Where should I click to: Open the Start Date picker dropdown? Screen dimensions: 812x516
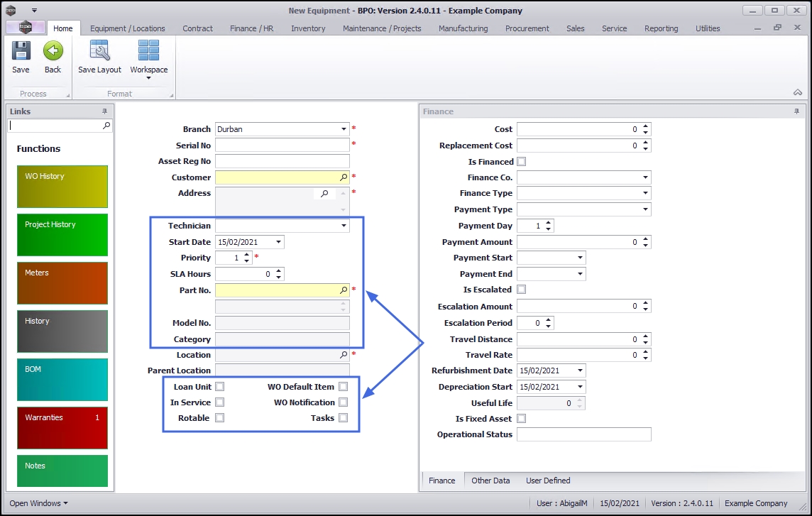pyautogui.click(x=279, y=242)
